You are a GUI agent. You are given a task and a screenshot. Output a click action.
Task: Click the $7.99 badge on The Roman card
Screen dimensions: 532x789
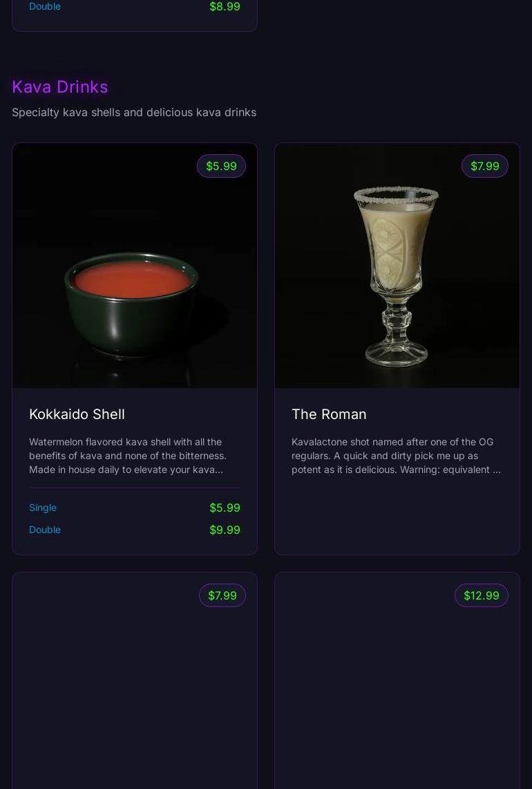tap(484, 166)
